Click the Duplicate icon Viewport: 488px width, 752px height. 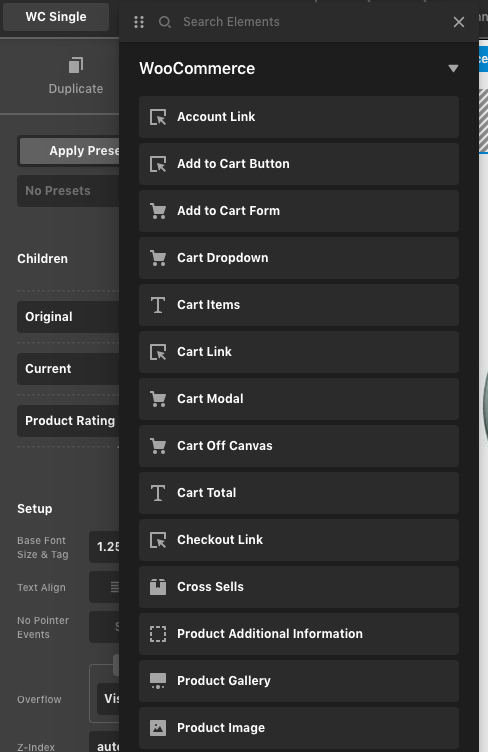pos(76,65)
